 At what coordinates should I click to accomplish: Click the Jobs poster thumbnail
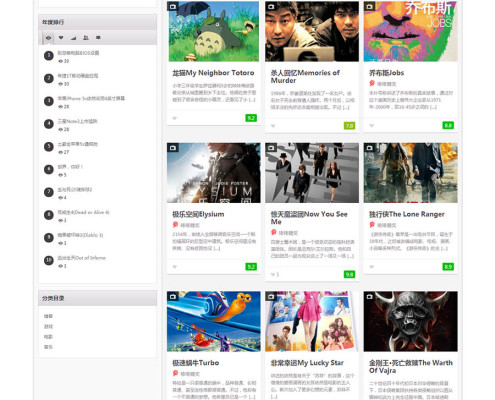coord(410,31)
